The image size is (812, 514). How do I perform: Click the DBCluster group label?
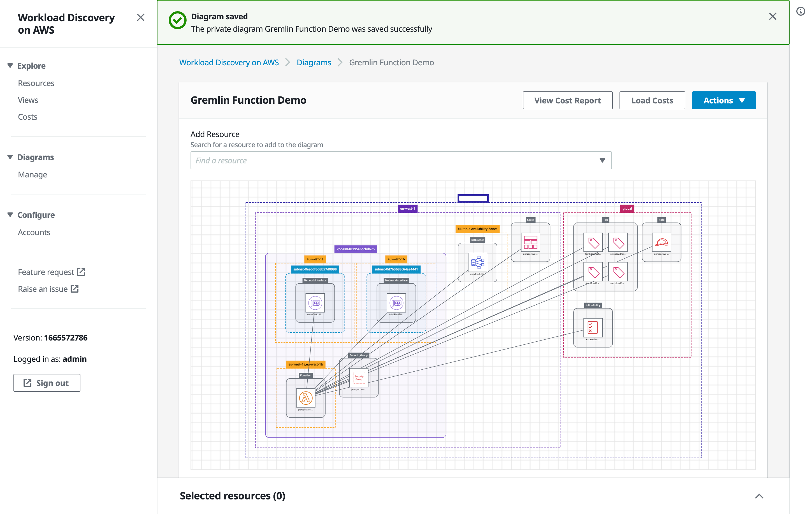(x=477, y=240)
